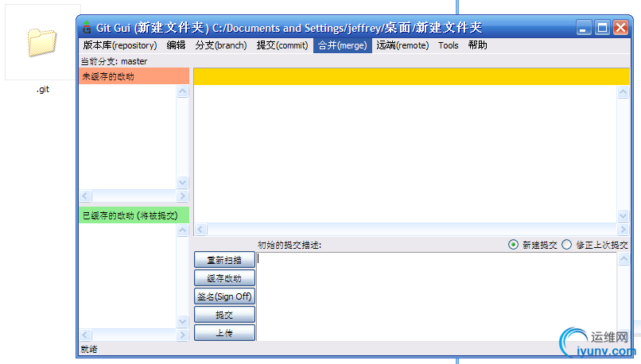Close the Git Gui window
The width and height of the screenshot is (641, 364).
coord(620,28)
